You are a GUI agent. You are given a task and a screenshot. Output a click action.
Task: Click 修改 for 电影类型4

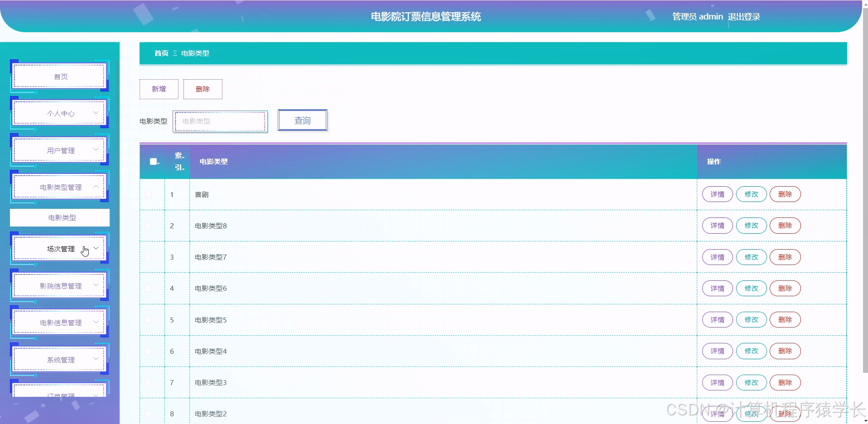pos(752,351)
